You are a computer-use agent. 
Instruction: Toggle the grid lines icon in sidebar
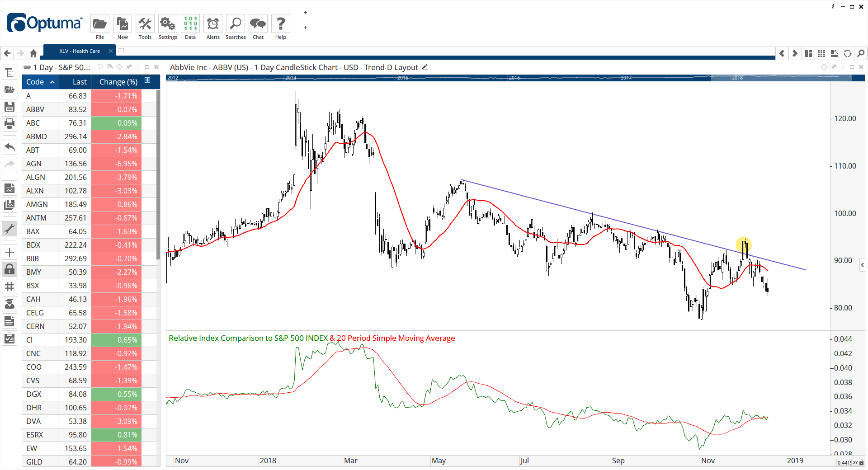9,287
